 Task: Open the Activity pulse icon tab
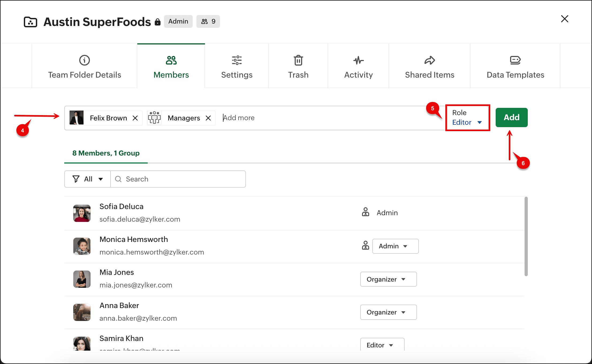[x=358, y=60]
